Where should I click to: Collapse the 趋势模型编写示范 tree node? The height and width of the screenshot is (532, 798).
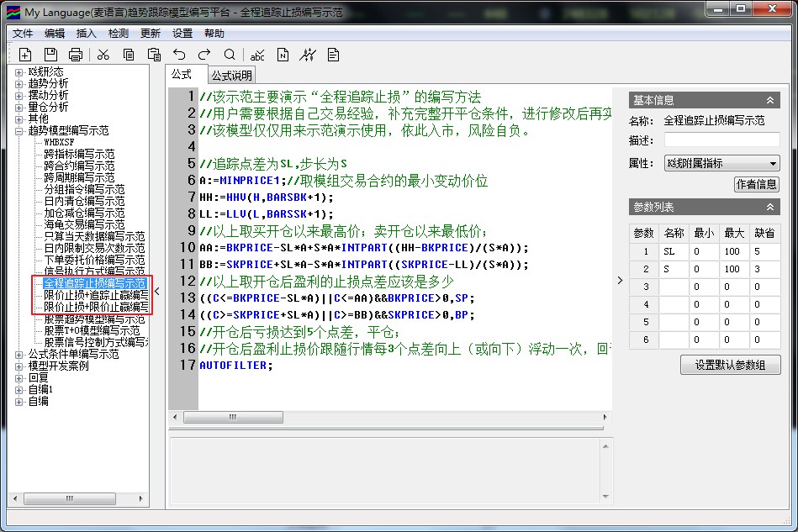click(19, 131)
